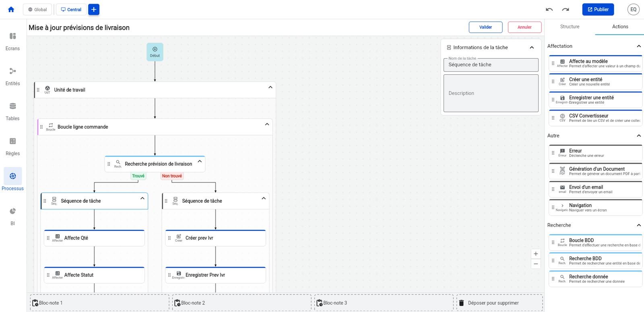Click the redo arrow icon
This screenshot has height=312, width=644.
pos(566,9)
